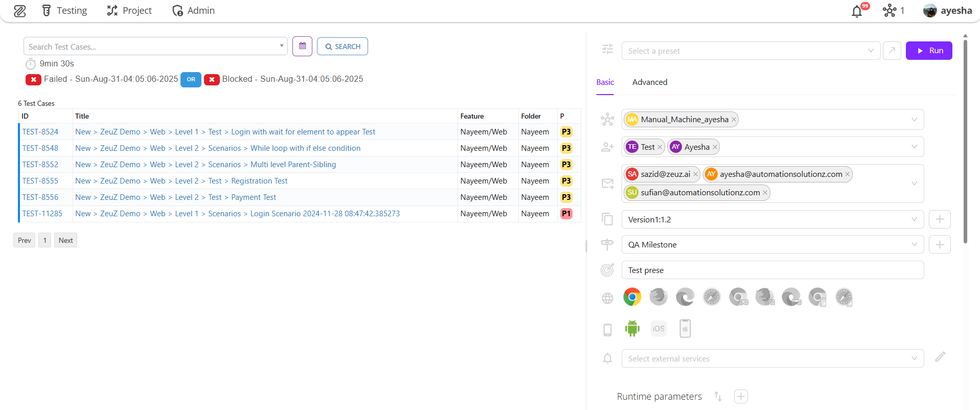
Task: Switch to the Advanced tab
Action: (x=649, y=82)
